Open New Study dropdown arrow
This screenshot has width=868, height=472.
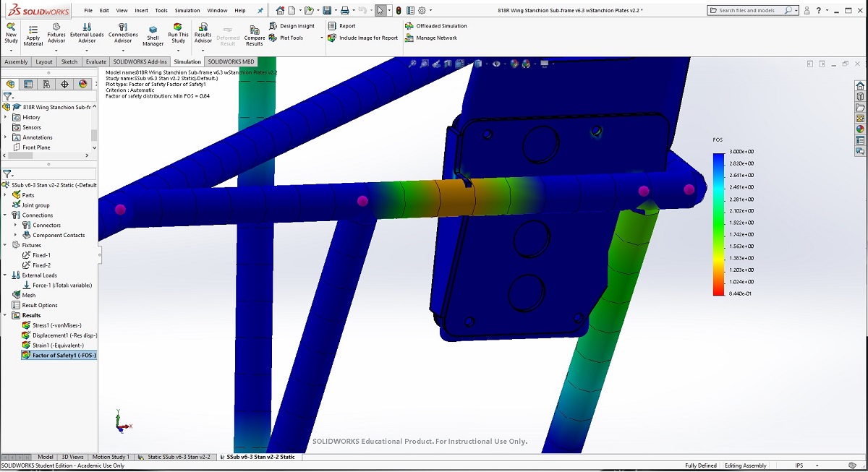tap(11, 51)
